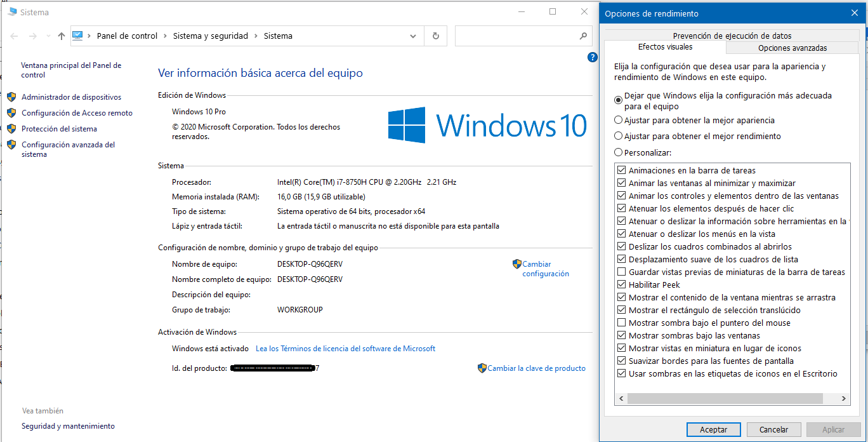The width and height of the screenshot is (868, 442).
Task: Uncheck Mostrar sombras bajo las ventanas
Action: tap(622, 335)
